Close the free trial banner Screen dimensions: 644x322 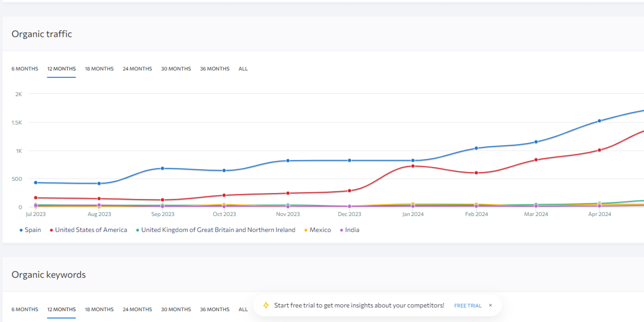[490, 305]
